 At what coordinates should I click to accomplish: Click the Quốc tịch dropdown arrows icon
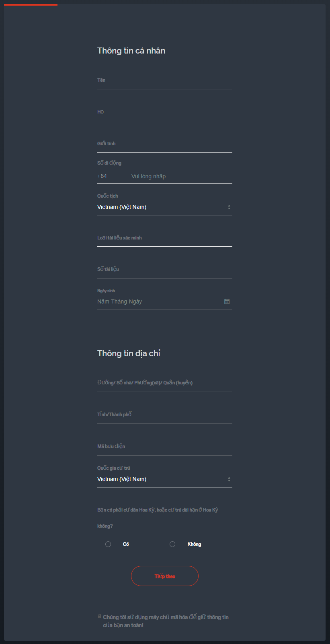[229, 207]
